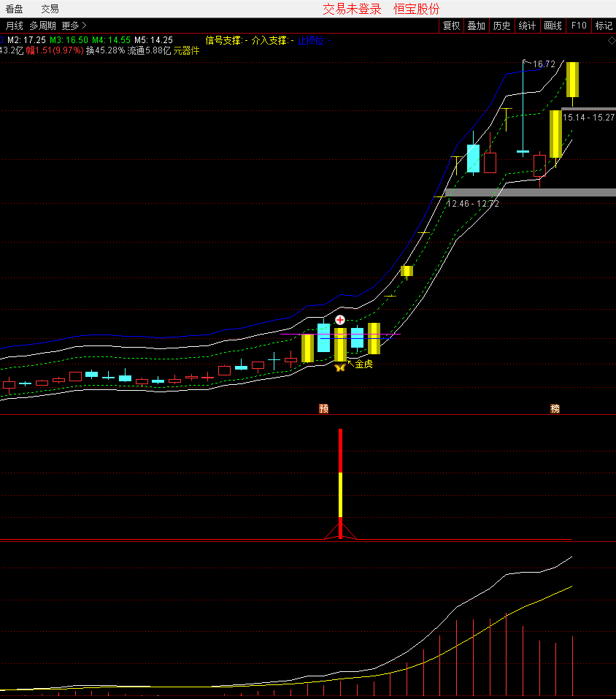This screenshot has width=616, height=699.
Task: Open F10 company information
Action: tap(578, 26)
